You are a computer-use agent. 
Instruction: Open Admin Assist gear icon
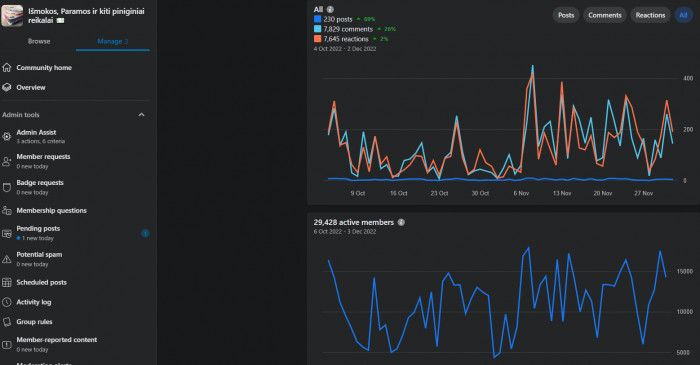tap(6, 137)
